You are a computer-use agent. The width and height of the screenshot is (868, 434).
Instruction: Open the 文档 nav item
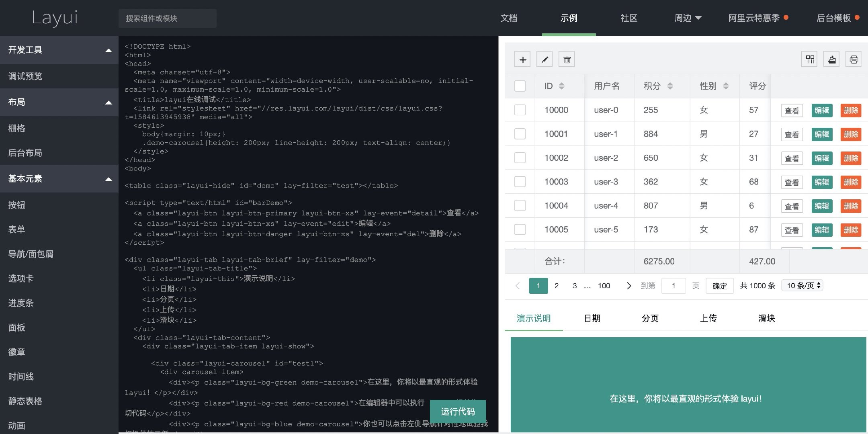pyautogui.click(x=509, y=18)
